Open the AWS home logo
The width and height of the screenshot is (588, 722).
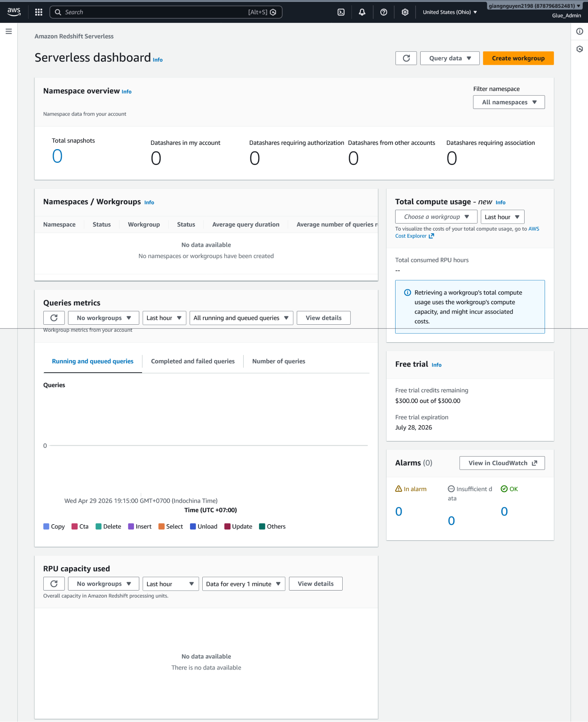14,12
